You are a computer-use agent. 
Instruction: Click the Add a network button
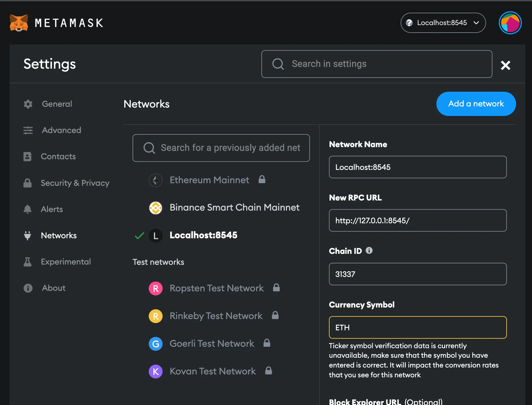click(476, 104)
